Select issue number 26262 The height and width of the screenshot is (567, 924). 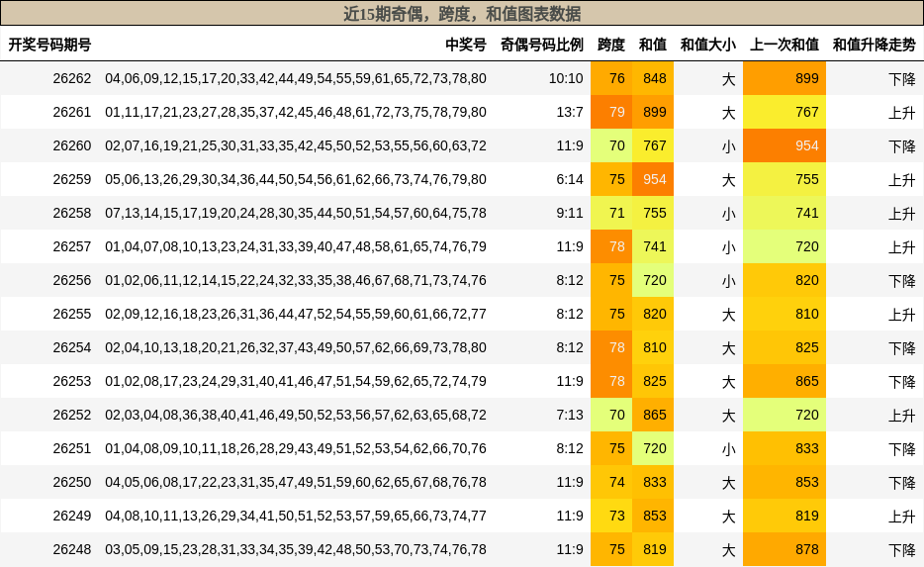coord(72,78)
